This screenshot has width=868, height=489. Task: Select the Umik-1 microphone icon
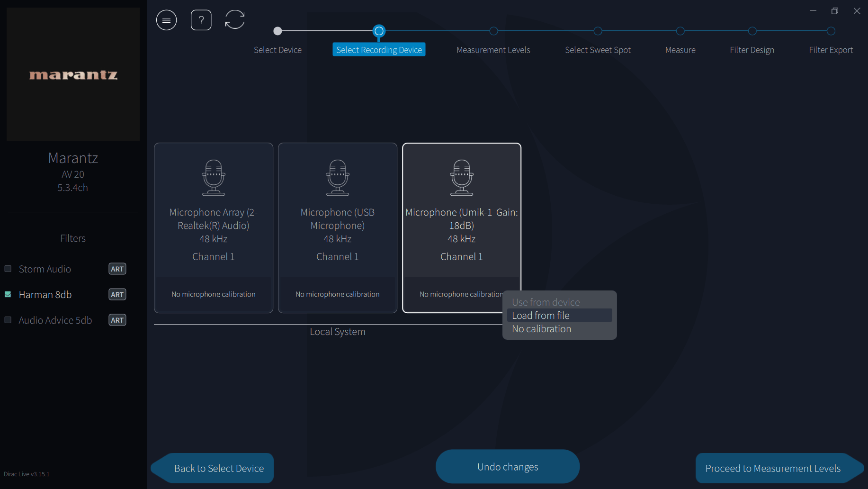462,178
